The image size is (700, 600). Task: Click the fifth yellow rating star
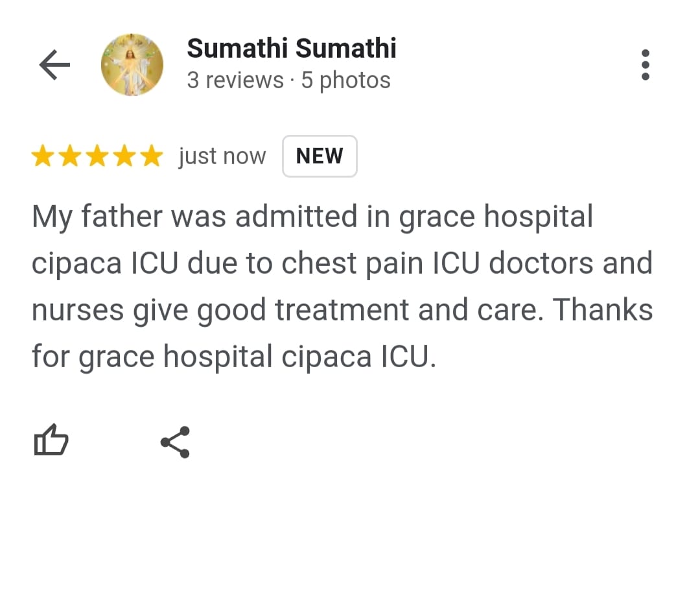pos(151,156)
